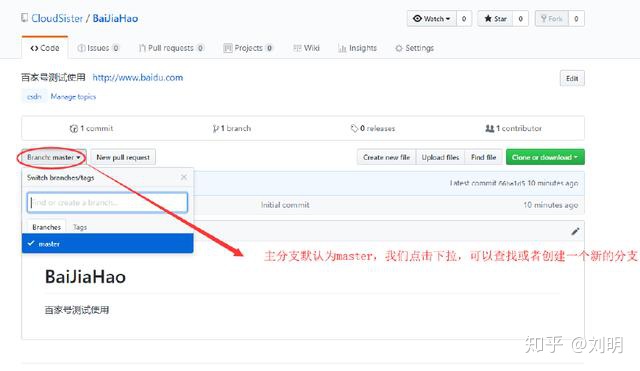
Task: Click the Fork button
Action: [551, 18]
